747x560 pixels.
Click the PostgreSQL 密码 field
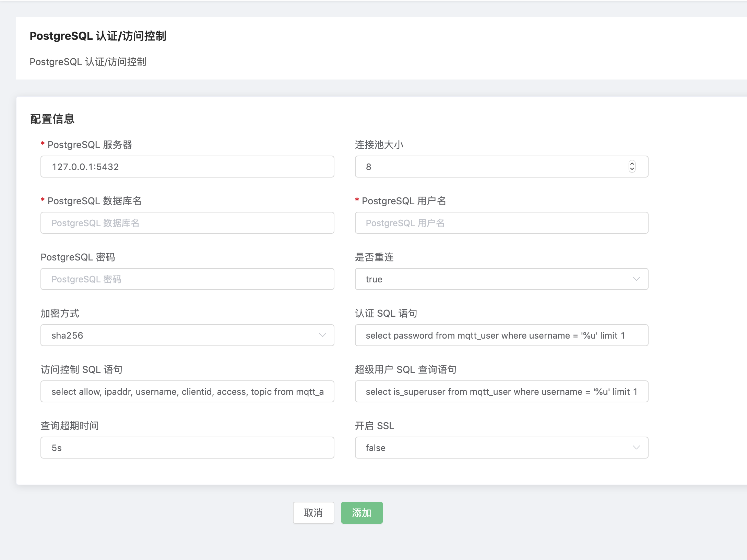[187, 279]
